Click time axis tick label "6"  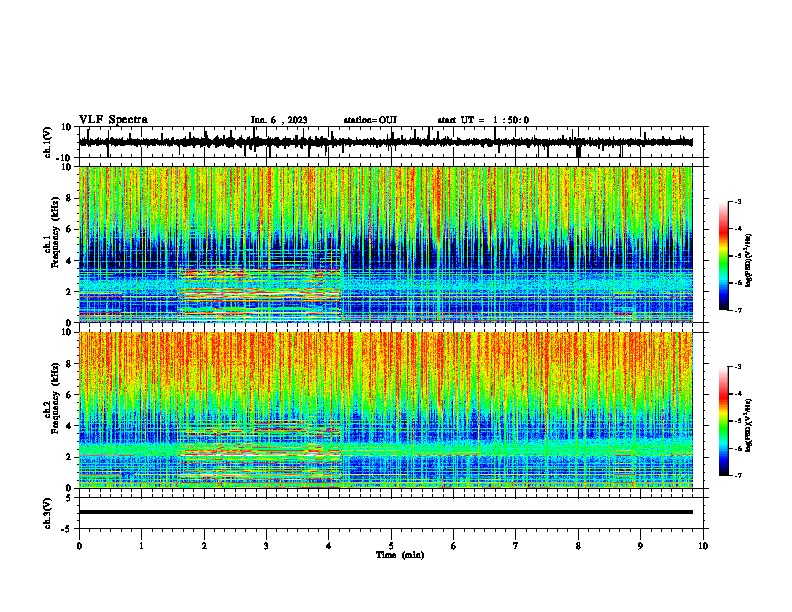point(454,546)
